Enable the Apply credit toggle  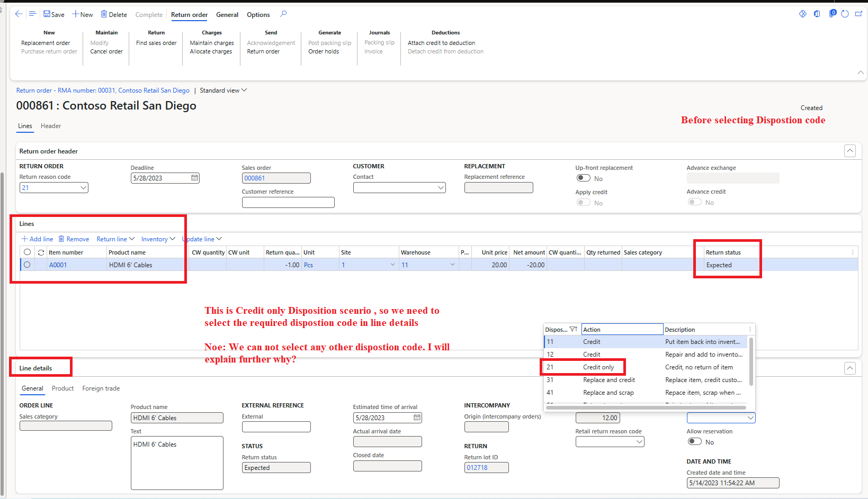583,202
